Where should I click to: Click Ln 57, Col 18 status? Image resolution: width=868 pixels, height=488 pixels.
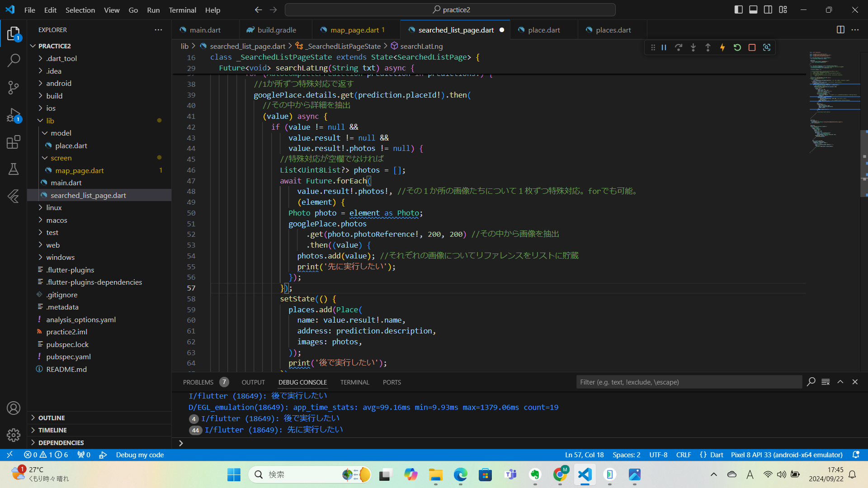(x=584, y=455)
